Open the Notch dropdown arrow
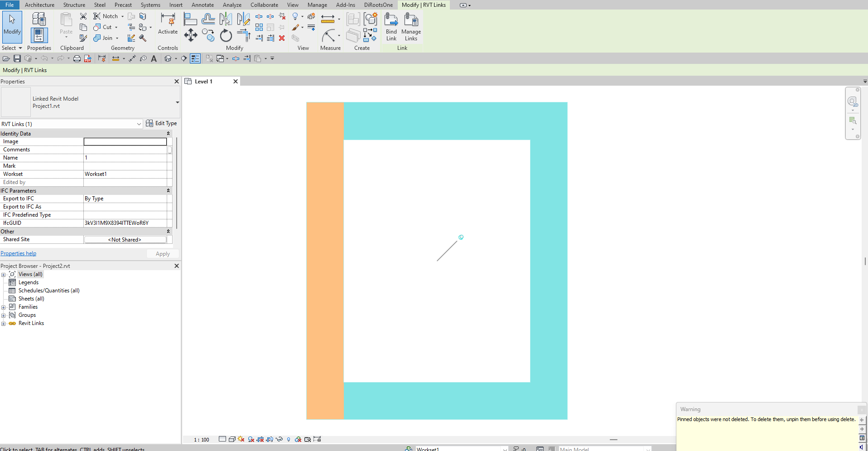The image size is (868, 451). (x=122, y=16)
